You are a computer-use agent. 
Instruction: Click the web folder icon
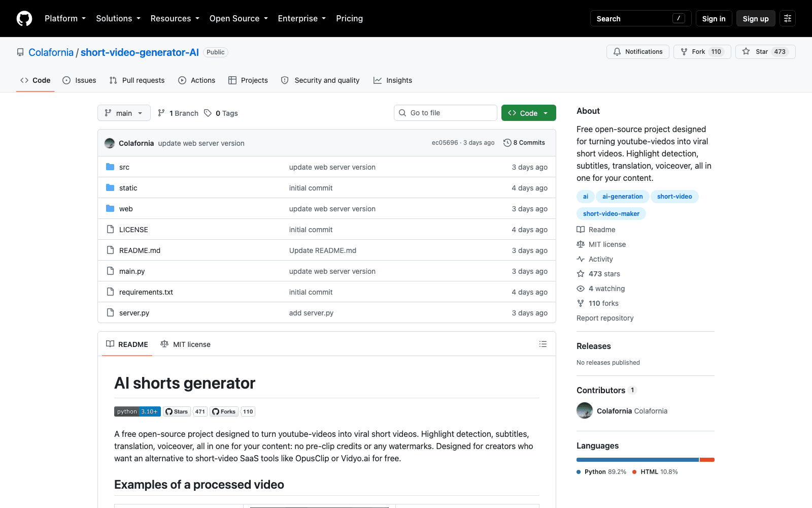pos(110,208)
